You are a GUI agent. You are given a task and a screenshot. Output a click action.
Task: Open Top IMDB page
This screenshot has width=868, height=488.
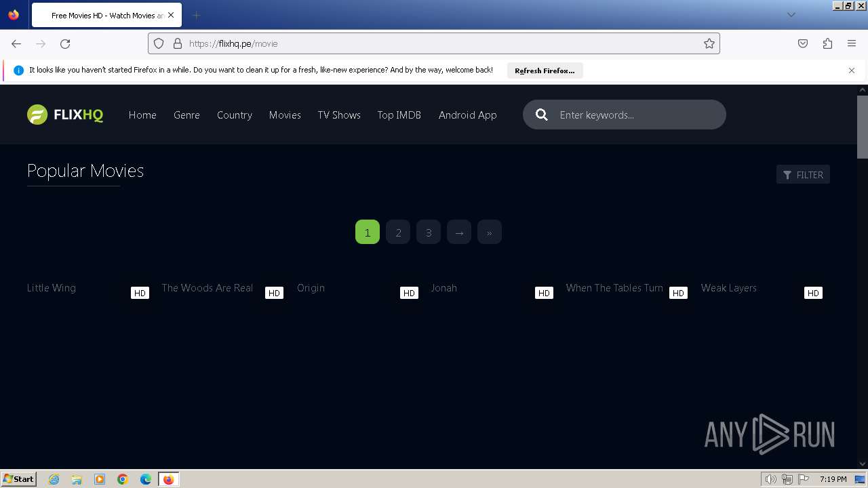pos(399,115)
